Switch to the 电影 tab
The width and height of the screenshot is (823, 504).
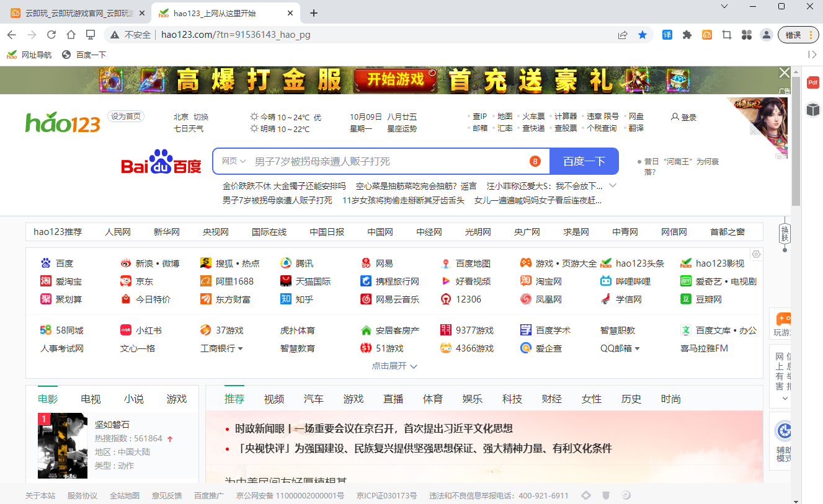pyautogui.click(x=49, y=399)
